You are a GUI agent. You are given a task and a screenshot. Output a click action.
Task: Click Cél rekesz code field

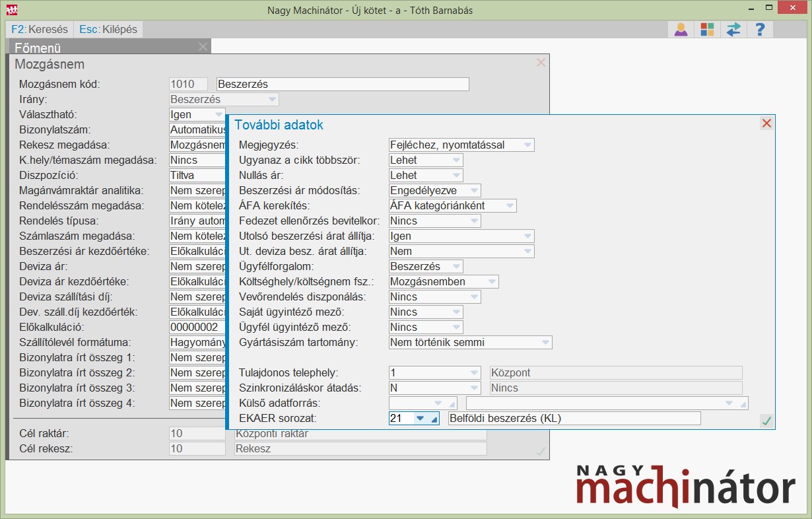click(197, 449)
